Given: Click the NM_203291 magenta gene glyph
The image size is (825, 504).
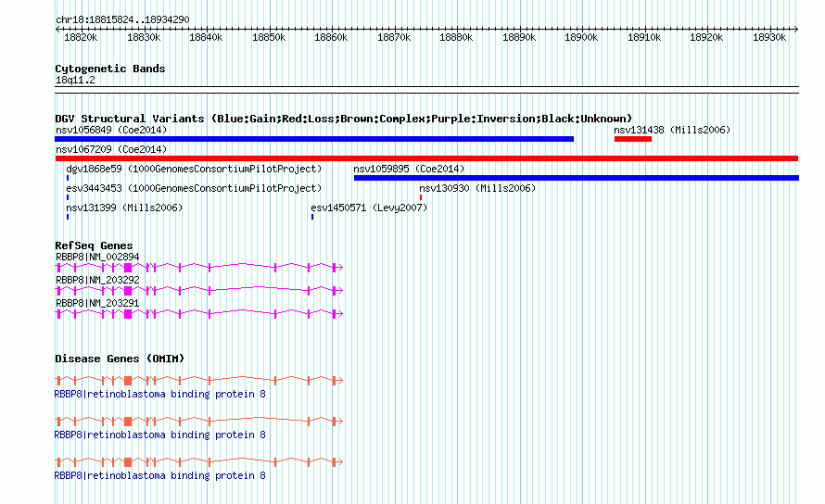Looking at the screenshot, I should [199, 313].
